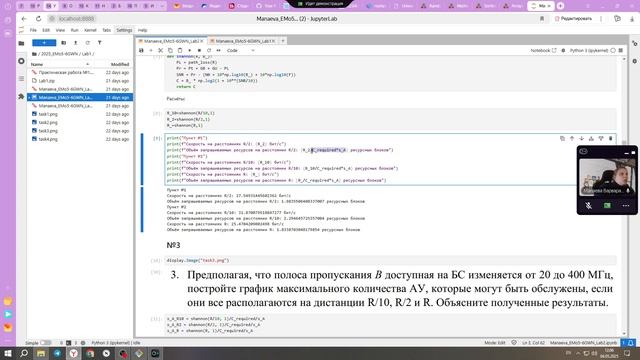Viewport: 640px width, 360px height.
Task: Open the Extension Manager puzzle icon
Action: [x=21, y=96]
